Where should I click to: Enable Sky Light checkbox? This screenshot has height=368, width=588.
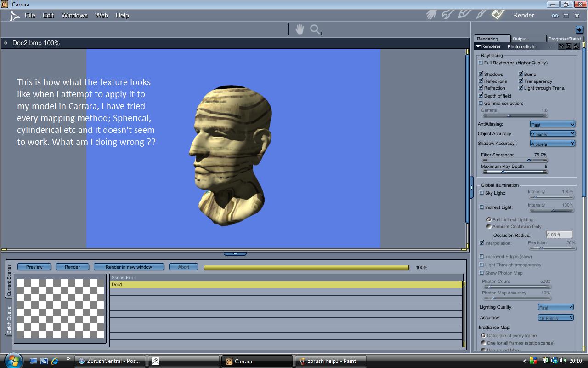click(x=481, y=193)
